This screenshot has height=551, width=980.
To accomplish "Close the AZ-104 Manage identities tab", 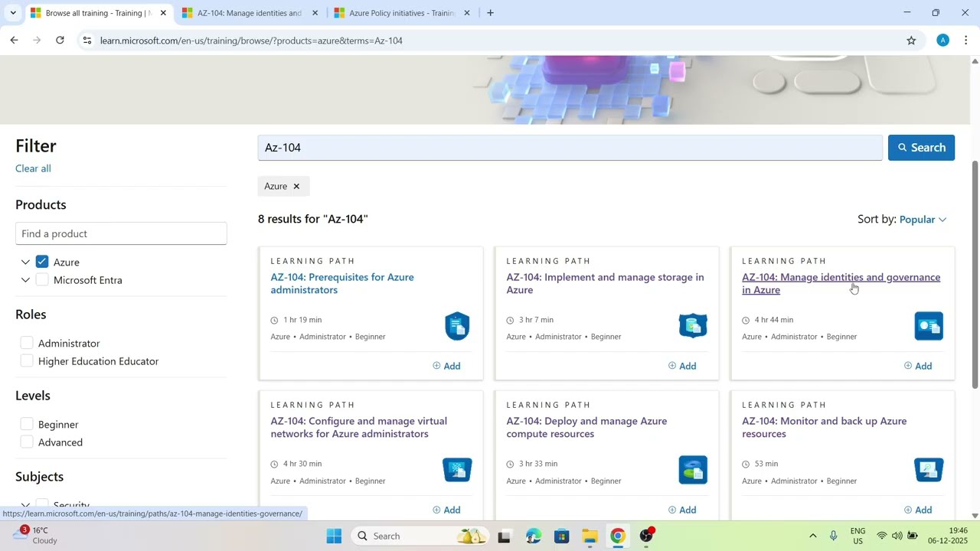I will (315, 13).
